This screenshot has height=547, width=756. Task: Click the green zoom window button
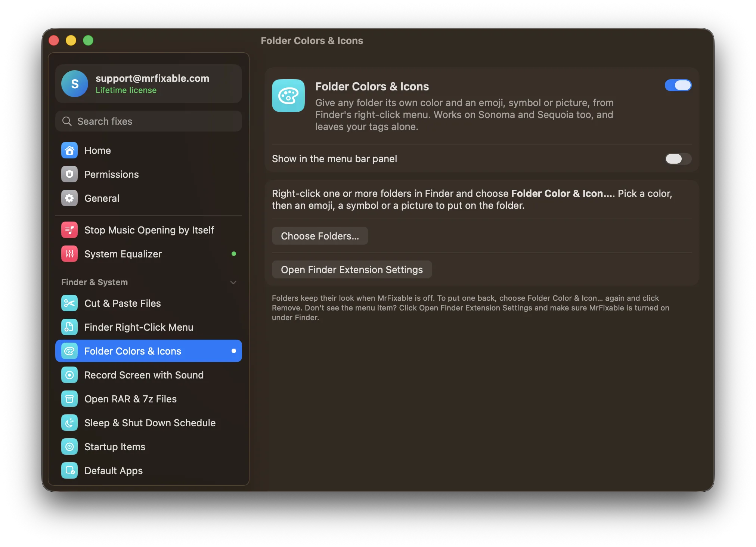coord(88,40)
